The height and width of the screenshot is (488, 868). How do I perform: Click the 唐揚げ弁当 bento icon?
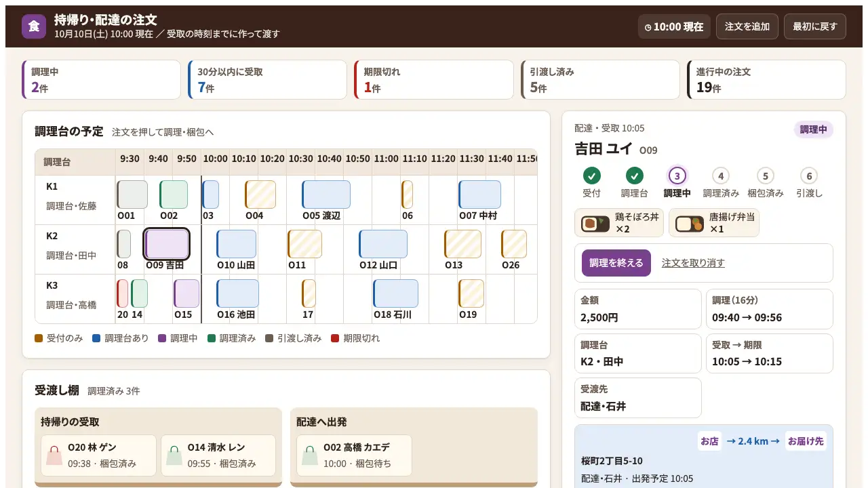[x=690, y=223]
